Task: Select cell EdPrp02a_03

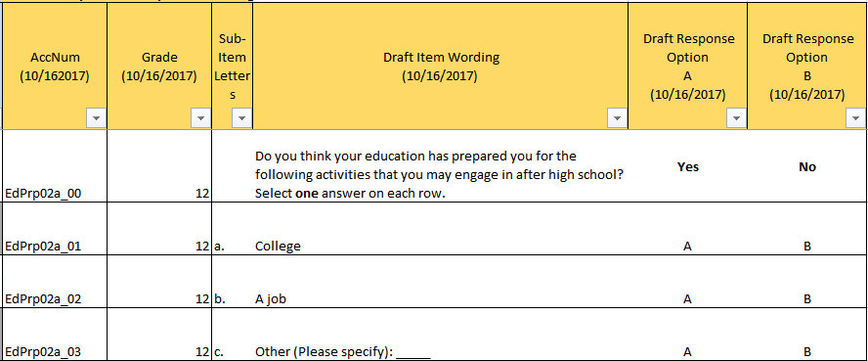Action: (x=55, y=335)
